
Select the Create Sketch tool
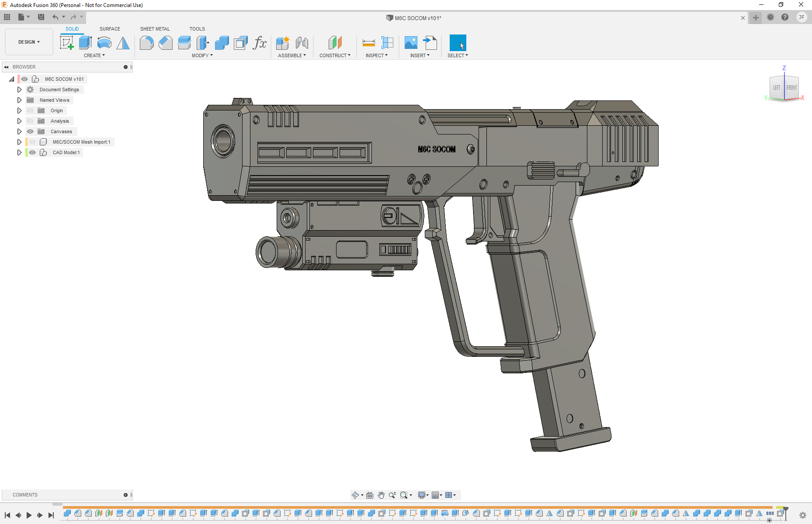click(x=66, y=43)
